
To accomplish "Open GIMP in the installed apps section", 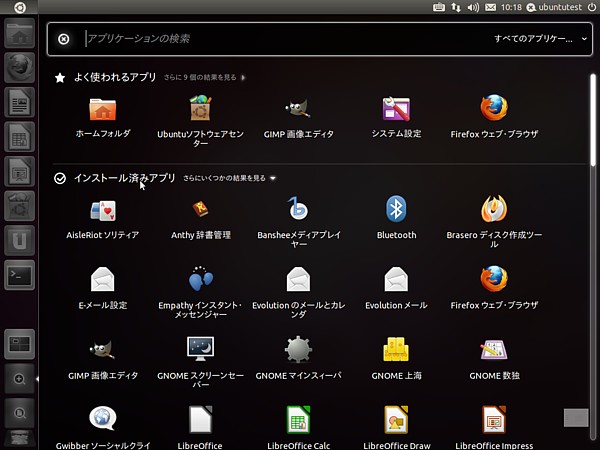I will coord(103,349).
